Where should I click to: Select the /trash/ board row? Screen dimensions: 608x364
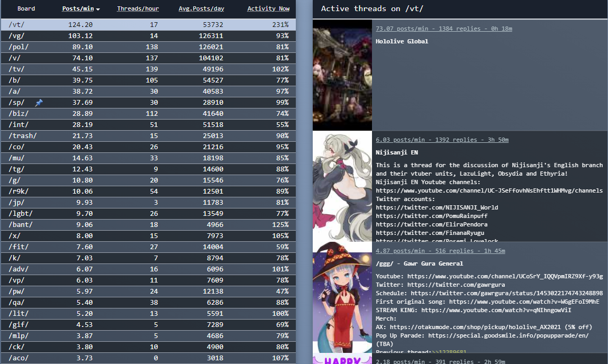pos(148,135)
